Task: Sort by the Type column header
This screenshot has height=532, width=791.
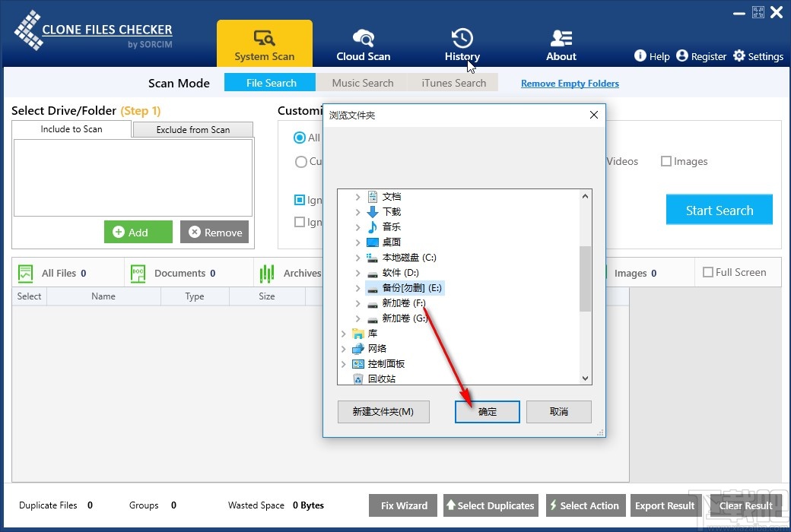Action: pyautogui.click(x=195, y=296)
